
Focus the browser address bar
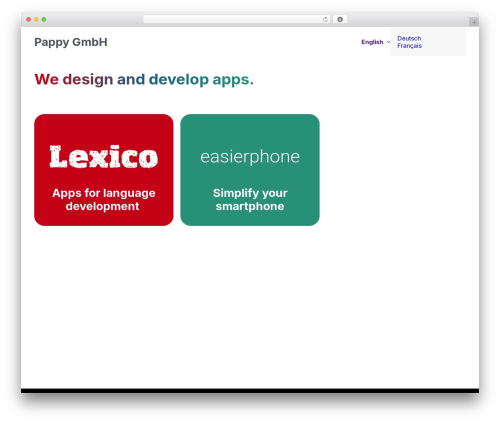click(236, 19)
